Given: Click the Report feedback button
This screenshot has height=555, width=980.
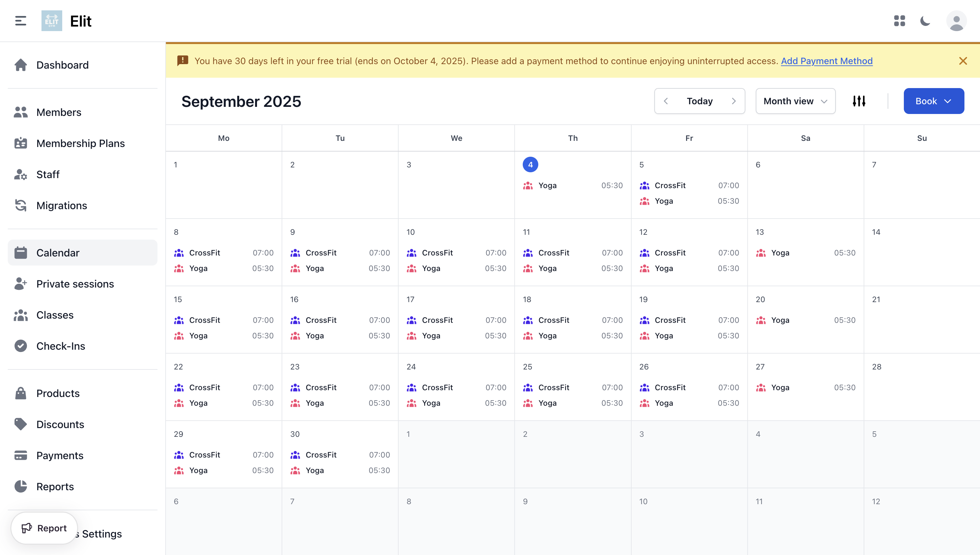Looking at the screenshot, I should coord(44,528).
